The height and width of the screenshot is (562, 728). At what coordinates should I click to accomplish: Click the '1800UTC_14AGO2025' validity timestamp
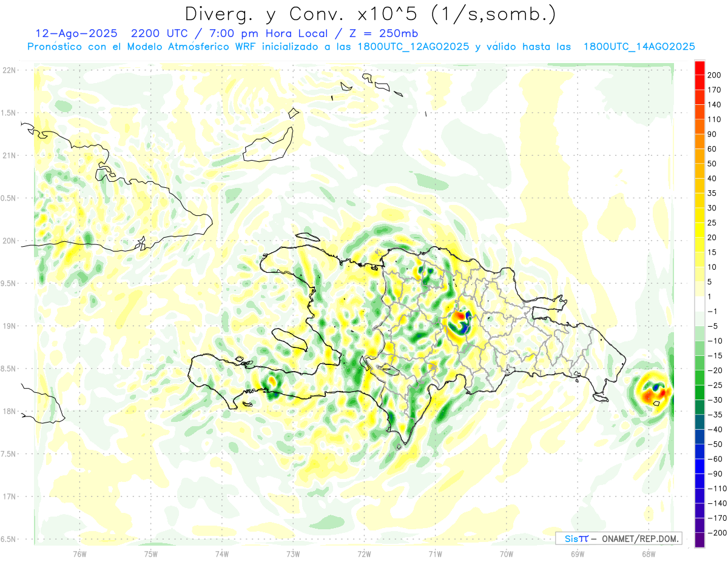[x=639, y=47]
